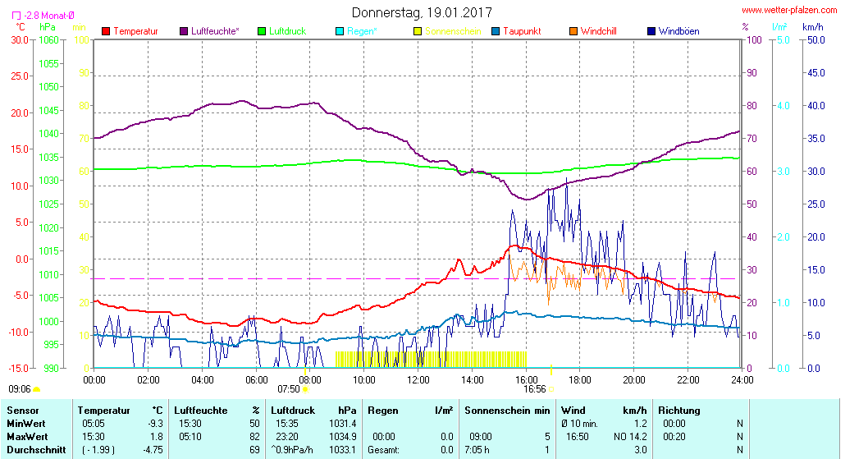The height and width of the screenshot is (459, 868).
Task: Click the 24:00 time axis label
Action: pos(742,380)
